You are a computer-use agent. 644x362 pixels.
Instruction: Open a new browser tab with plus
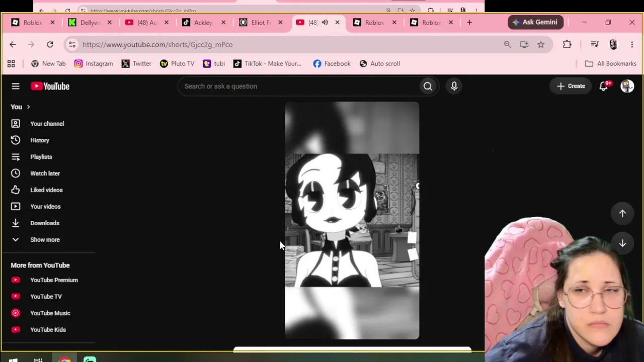tap(469, 22)
